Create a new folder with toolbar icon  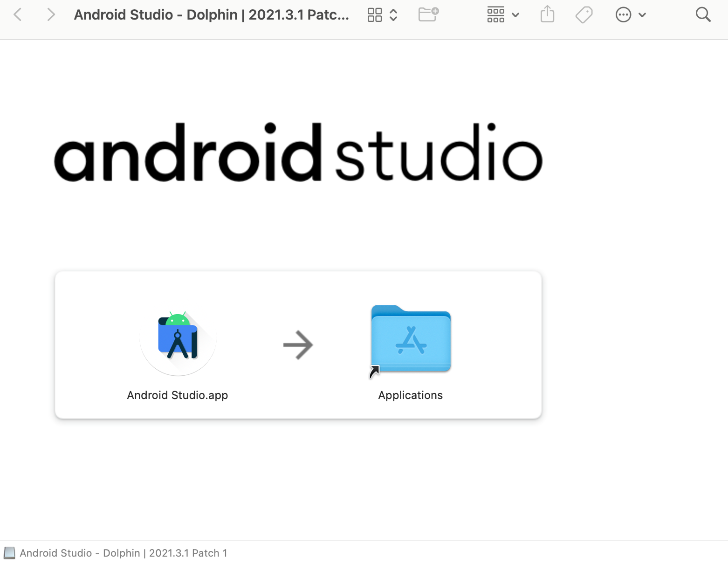428,14
